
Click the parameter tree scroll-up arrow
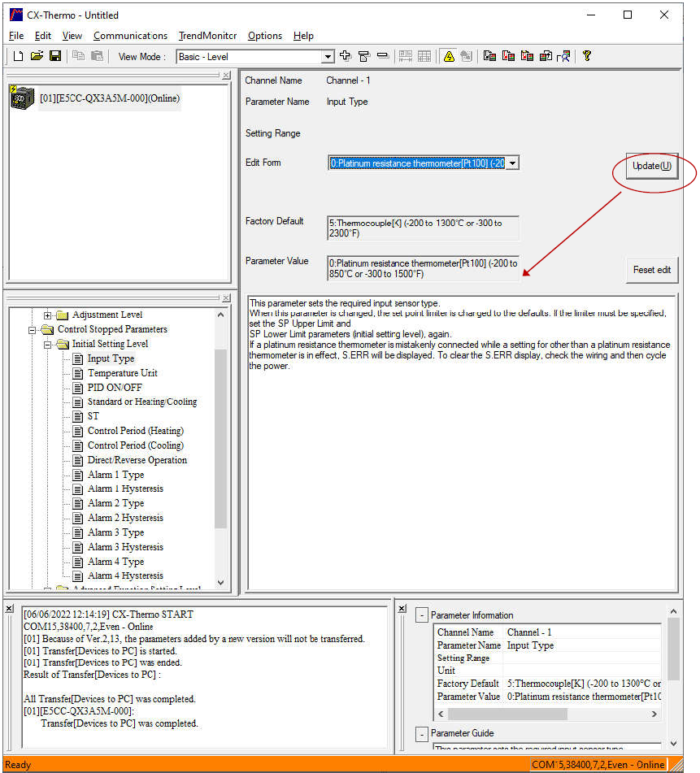coord(220,315)
